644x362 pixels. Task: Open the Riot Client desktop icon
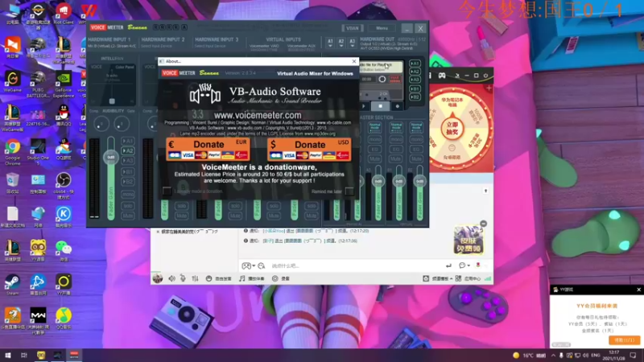64,14
